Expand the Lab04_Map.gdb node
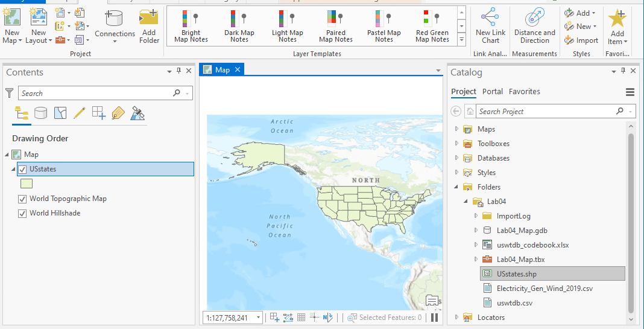 [x=476, y=231]
